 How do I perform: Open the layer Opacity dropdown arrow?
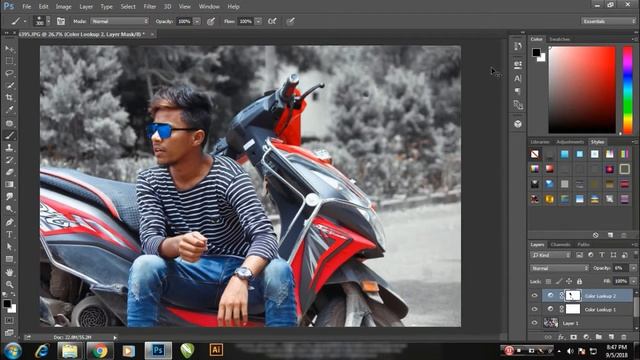[633, 268]
